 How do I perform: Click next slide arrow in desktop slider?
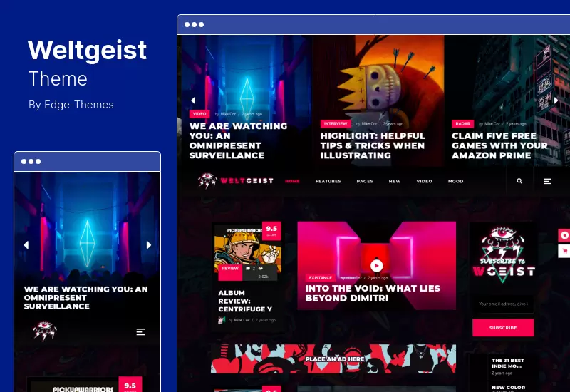[556, 100]
